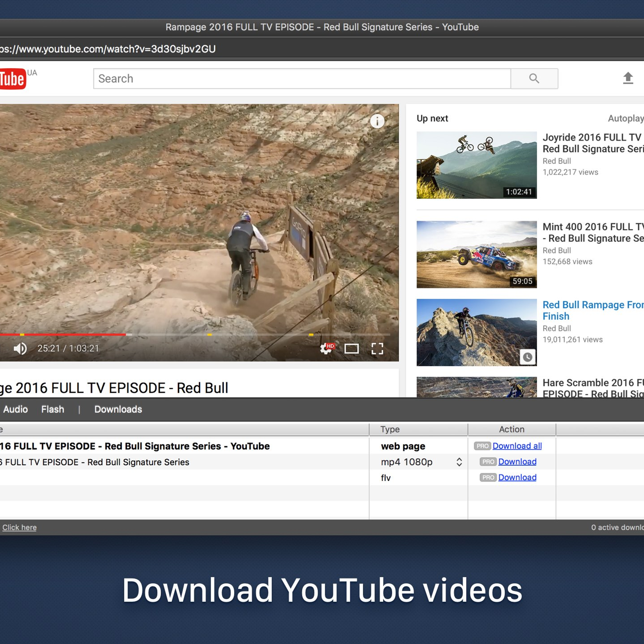Click the '19,011,261 views' text

coord(572,339)
